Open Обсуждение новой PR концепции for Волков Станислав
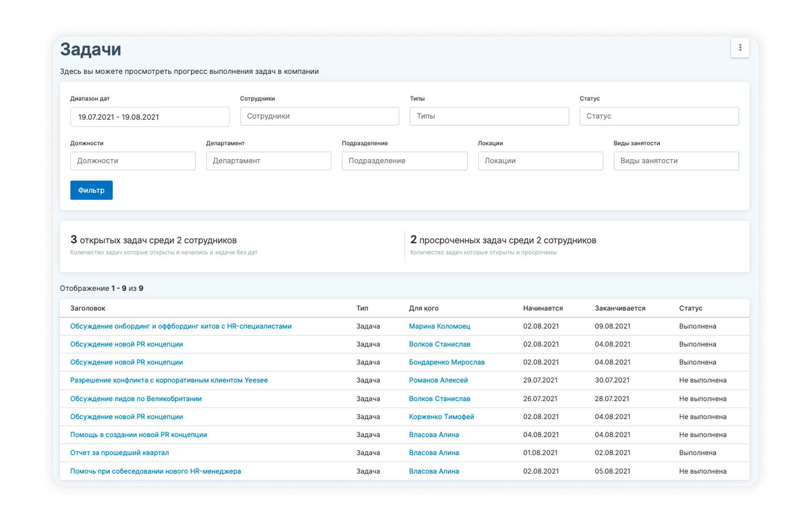The width and height of the screenshot is (812, 522). pos(126,344)
